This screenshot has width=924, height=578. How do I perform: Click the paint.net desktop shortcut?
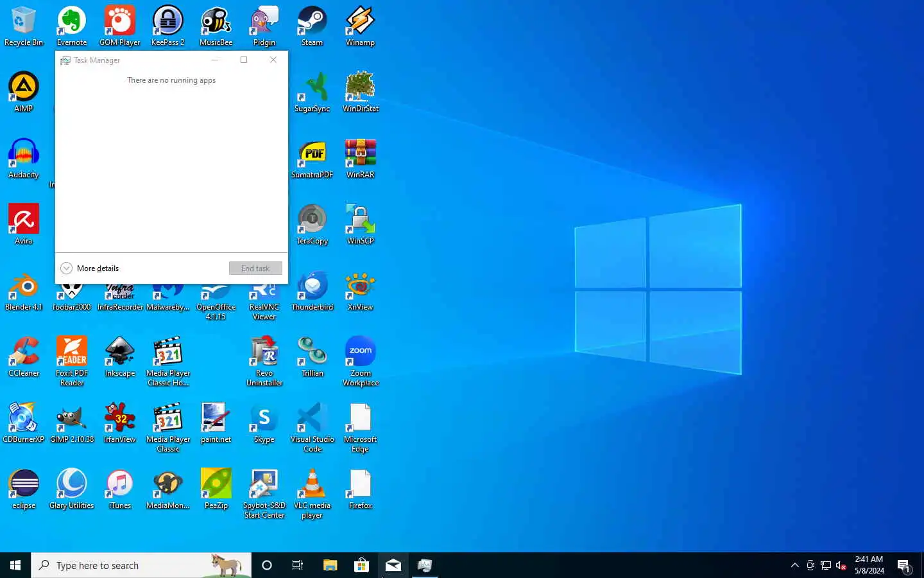[x=216, y=423]
